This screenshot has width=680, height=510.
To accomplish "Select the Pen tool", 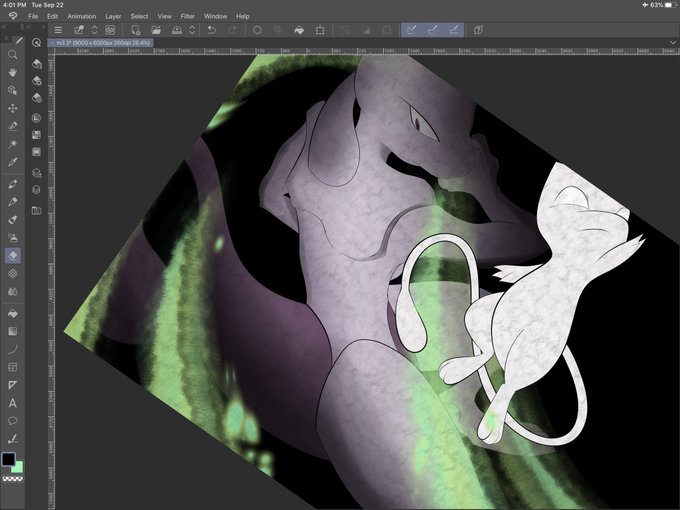I will point(13,184).
